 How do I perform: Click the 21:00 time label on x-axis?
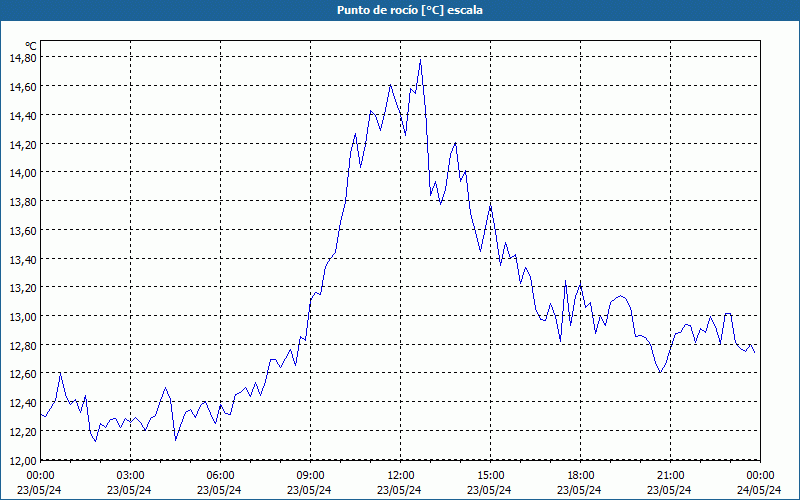670,476
